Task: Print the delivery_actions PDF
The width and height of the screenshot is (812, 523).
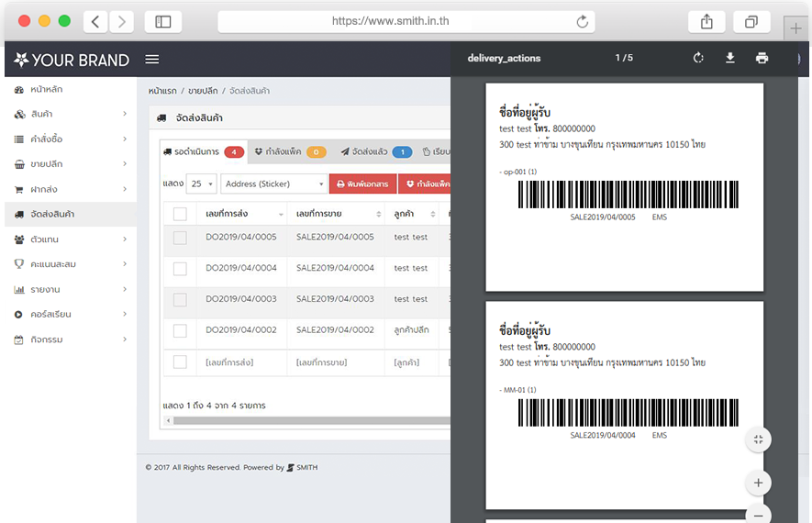Action: click(x=762, y=58)
